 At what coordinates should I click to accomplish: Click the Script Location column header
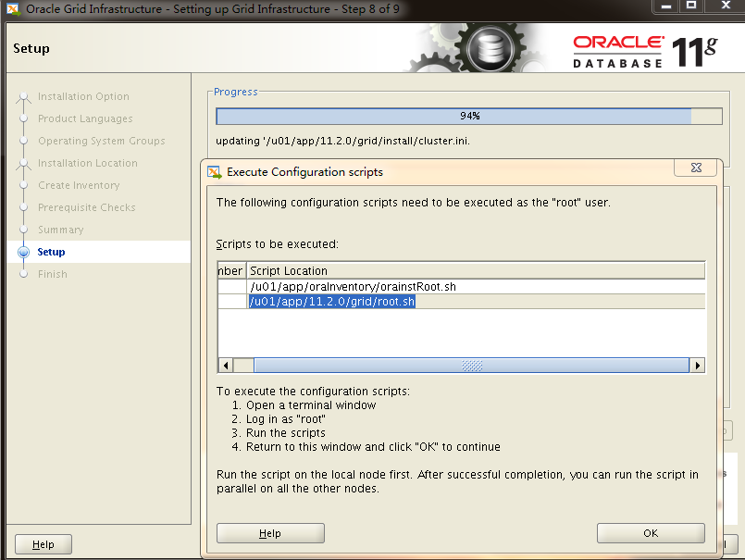pos(475,270)
